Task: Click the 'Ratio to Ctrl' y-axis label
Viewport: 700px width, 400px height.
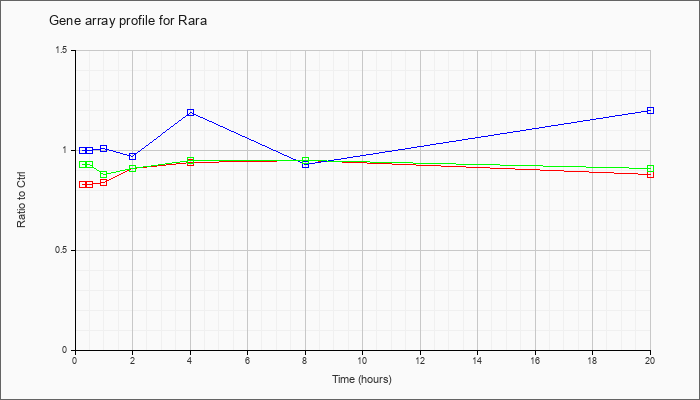Action: 21,200
